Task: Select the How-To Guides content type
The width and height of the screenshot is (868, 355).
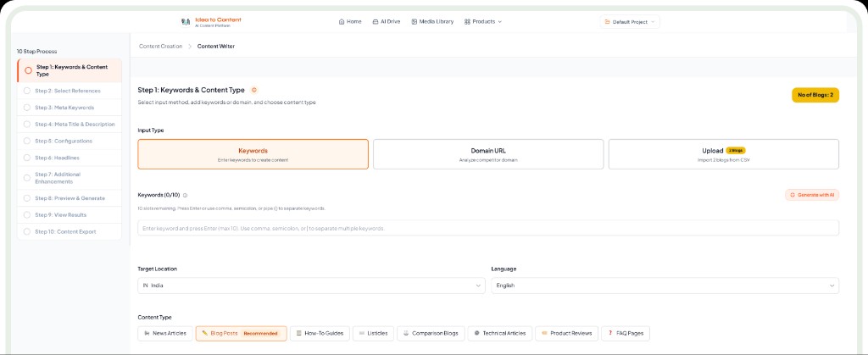Action: pyautogui.click(x=320, y=334)
